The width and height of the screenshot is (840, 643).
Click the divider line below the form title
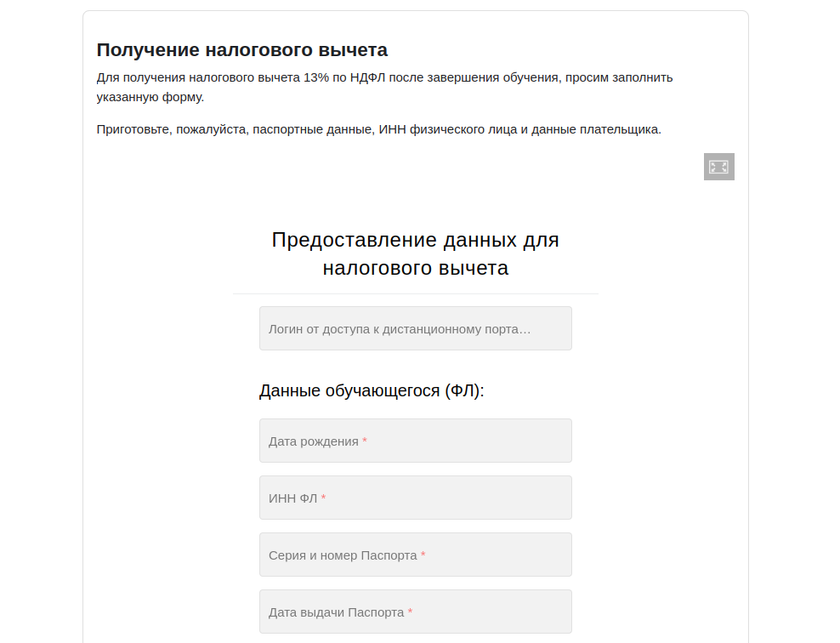tap(415, 293)
